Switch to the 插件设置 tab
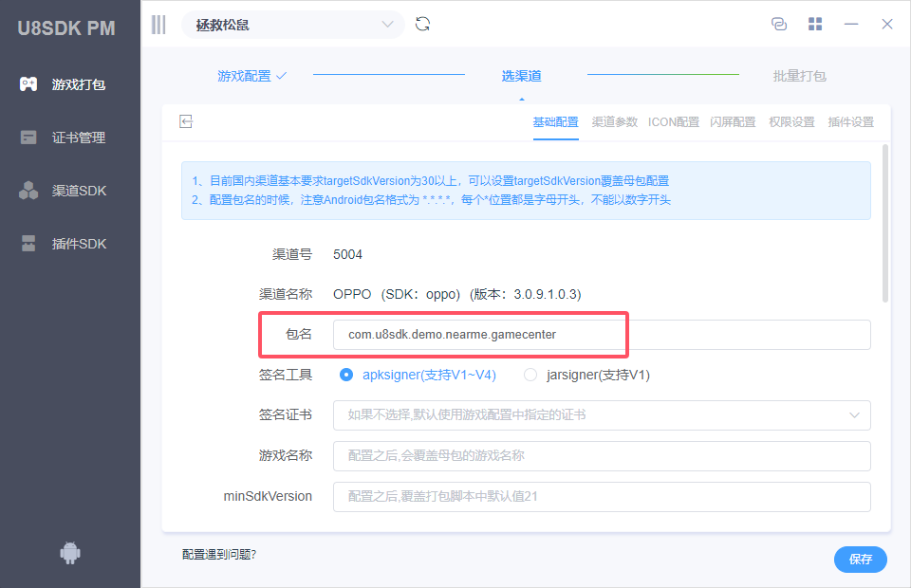 [x=851, y=122]
